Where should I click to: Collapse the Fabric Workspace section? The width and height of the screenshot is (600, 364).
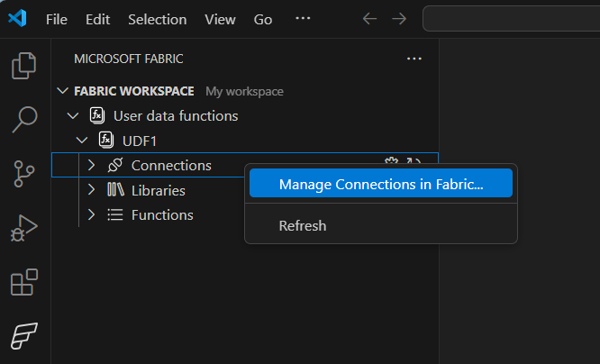[x=62, y=91]
